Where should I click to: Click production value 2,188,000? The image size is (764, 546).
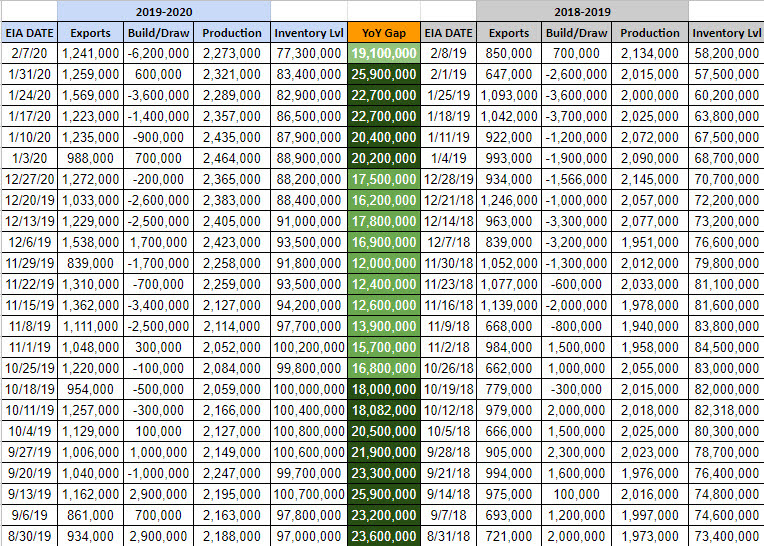pos(232,536)
